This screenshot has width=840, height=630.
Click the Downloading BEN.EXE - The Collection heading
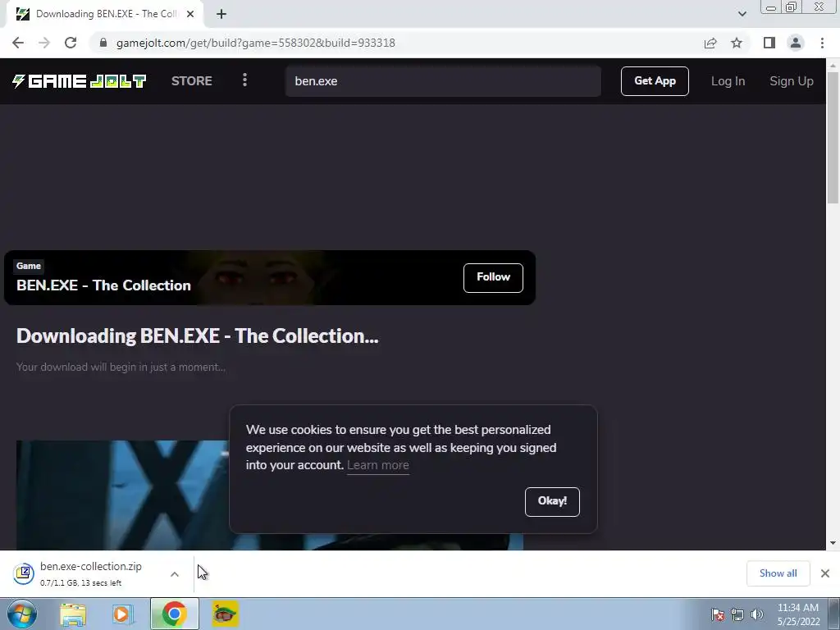pyautogui.click(x=197, y=336)
